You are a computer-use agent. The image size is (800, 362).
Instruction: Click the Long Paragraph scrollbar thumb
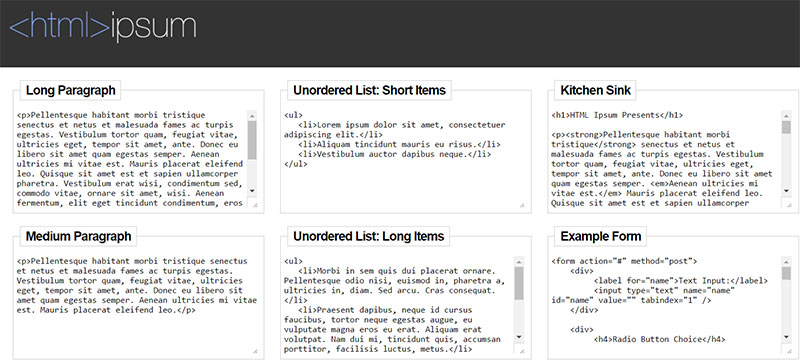point(252,140)
